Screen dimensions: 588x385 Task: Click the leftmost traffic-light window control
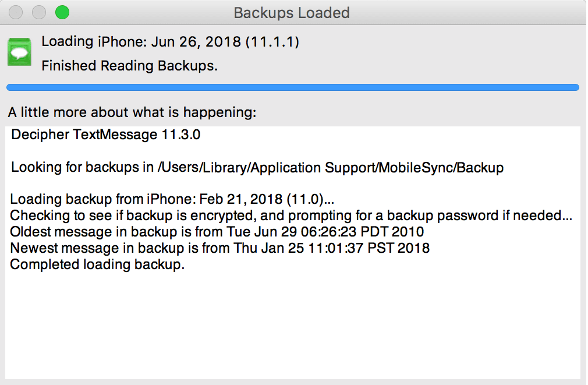point(16,12)
